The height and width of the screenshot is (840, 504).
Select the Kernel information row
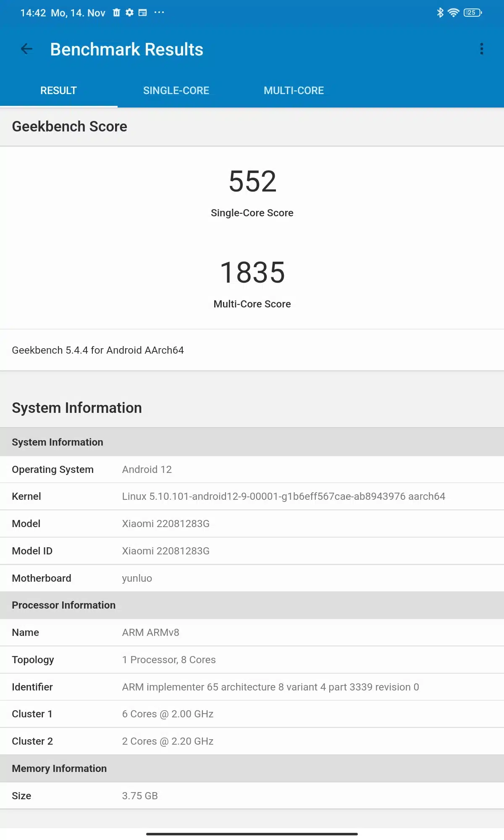pos(252,496)
